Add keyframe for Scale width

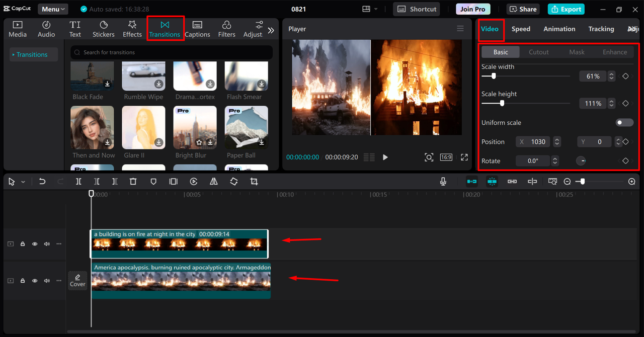click(625, 76)
